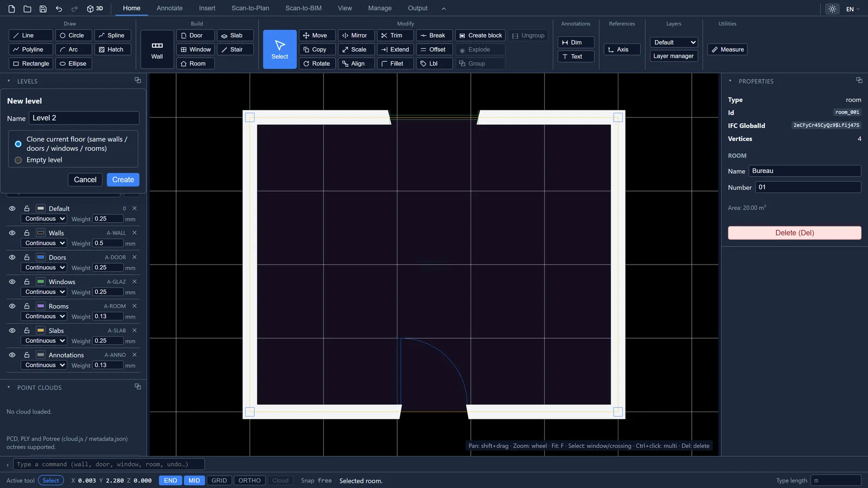Activate the Window build tool
This screenshot has height=488, width=868.
(x=195, y=49)
